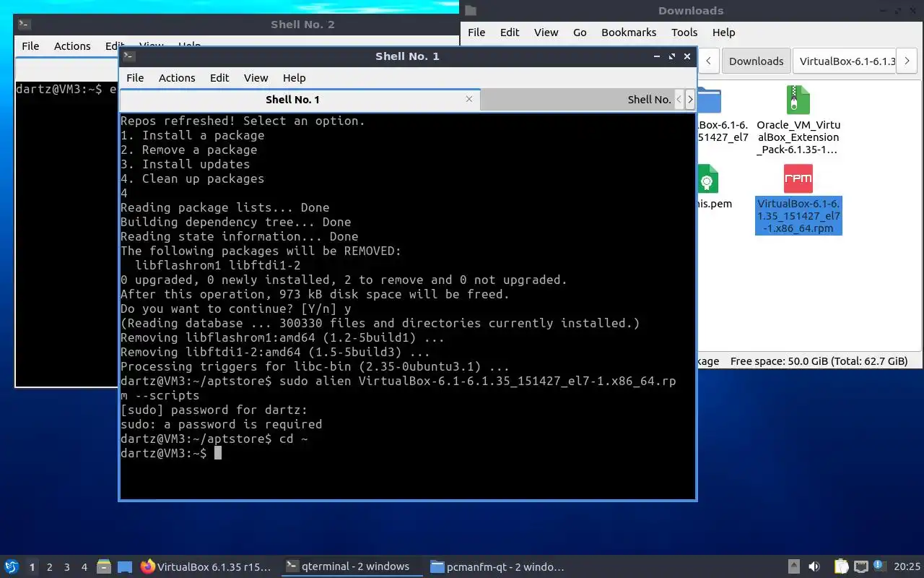Open Go menu in Downloads window

click(x=580, y=33)
